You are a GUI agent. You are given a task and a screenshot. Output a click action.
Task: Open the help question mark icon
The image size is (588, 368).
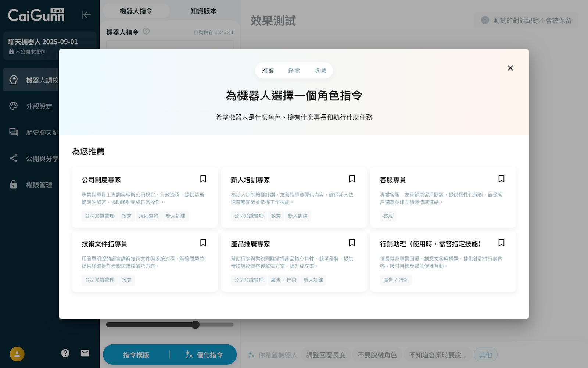point(65,353)
